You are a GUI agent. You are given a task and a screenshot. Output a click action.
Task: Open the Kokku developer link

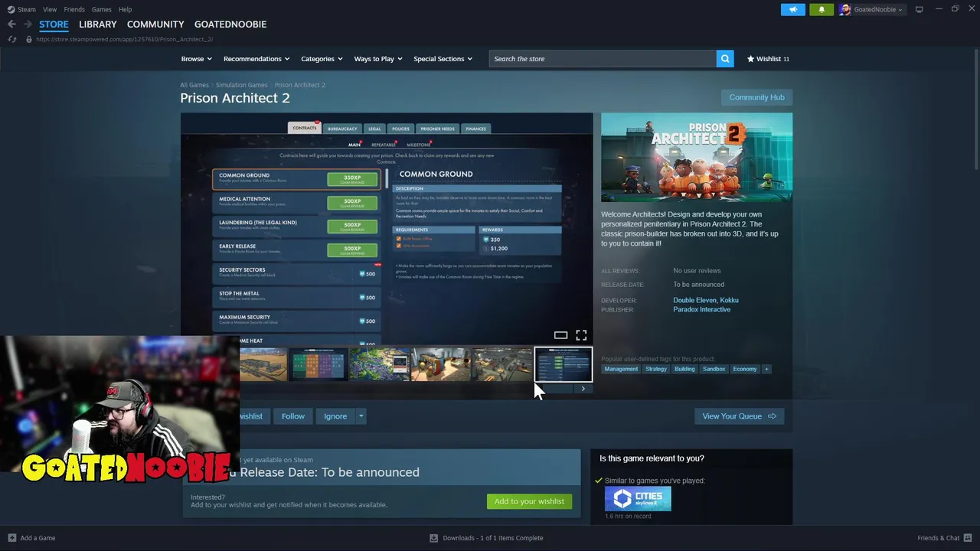tap(730, 300)
